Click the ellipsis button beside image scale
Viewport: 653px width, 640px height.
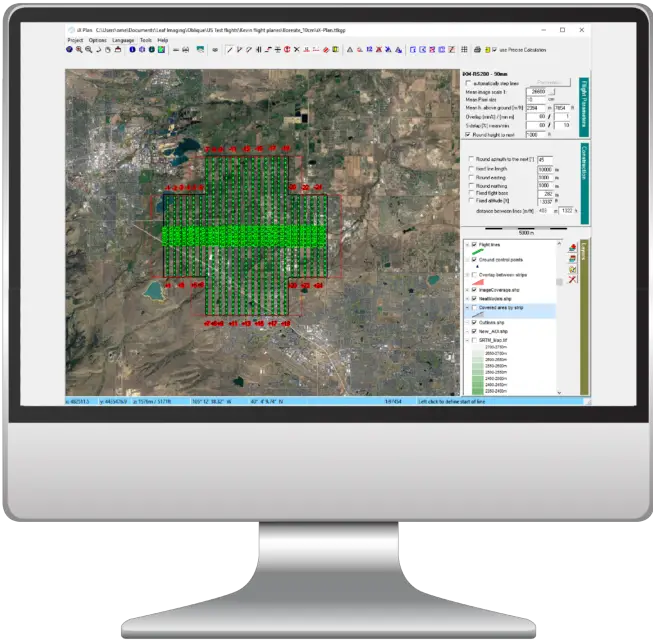pos(553,92)
